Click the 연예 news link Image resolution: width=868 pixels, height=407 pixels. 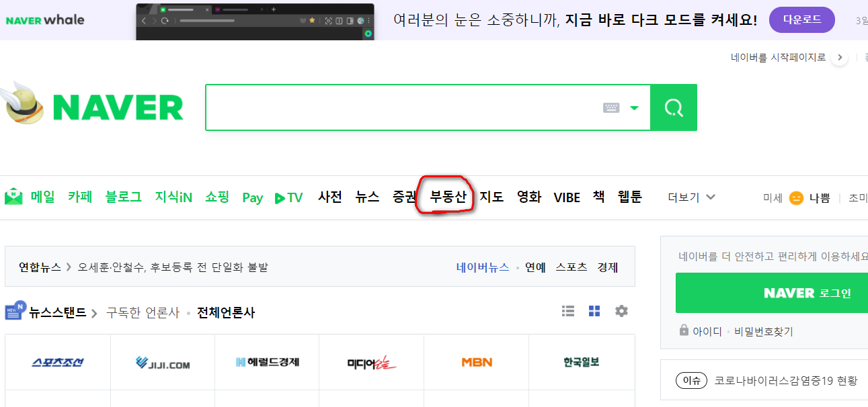[x=536, y=267]
